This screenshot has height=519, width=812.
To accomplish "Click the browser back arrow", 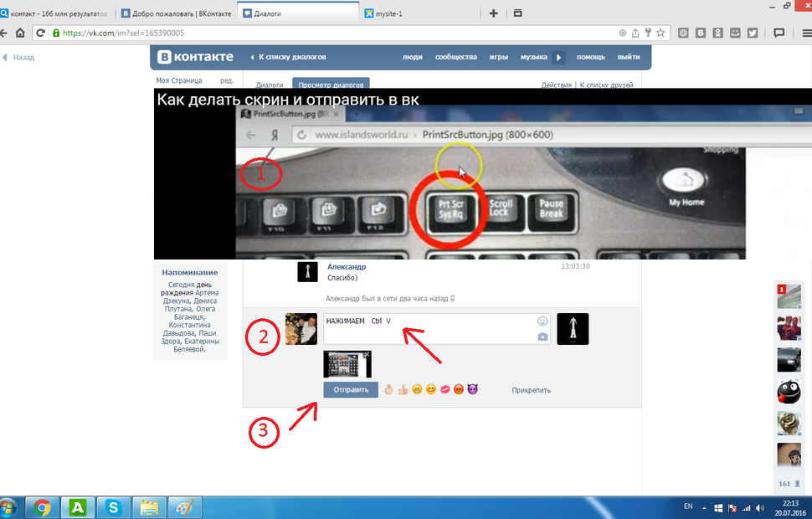I will click(3, 33).
